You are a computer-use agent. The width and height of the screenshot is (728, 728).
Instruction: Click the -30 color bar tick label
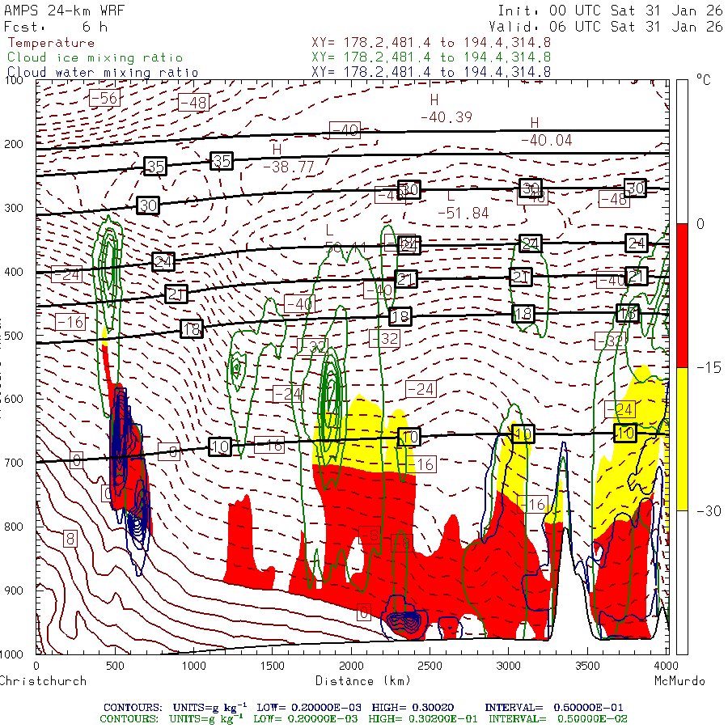709,511
